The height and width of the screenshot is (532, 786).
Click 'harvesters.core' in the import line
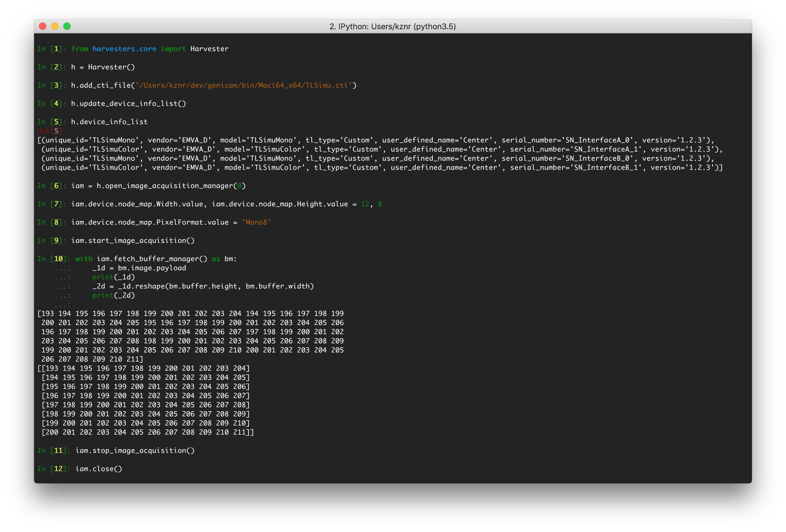(x=124, y=49)
